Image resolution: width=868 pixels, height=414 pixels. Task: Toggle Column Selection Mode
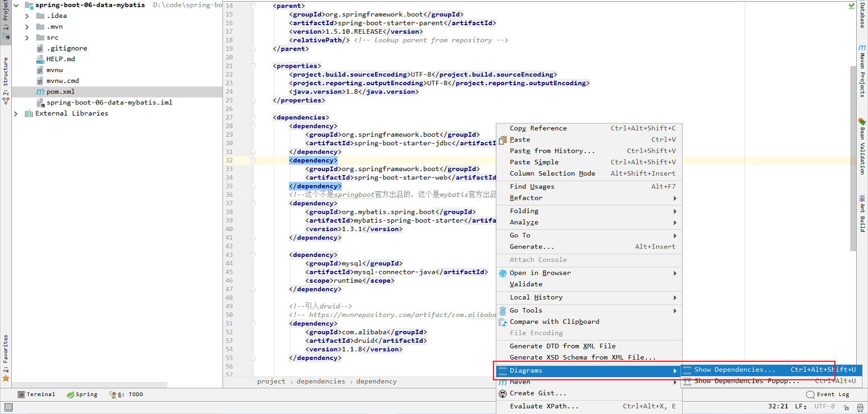[x=589, y=173]
